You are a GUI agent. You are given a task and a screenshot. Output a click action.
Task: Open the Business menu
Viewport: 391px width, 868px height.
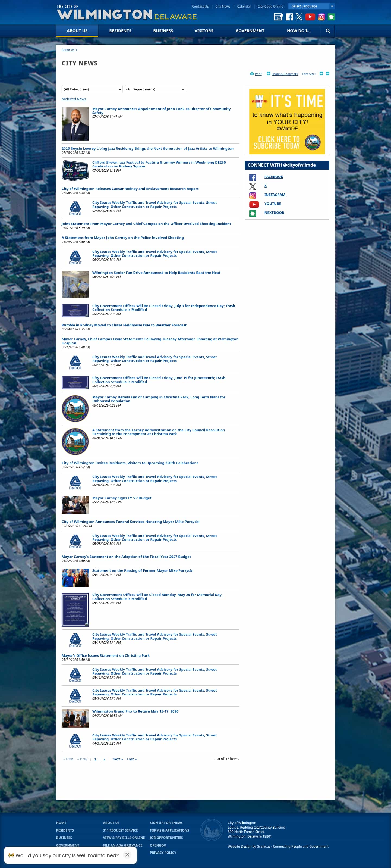163,31
